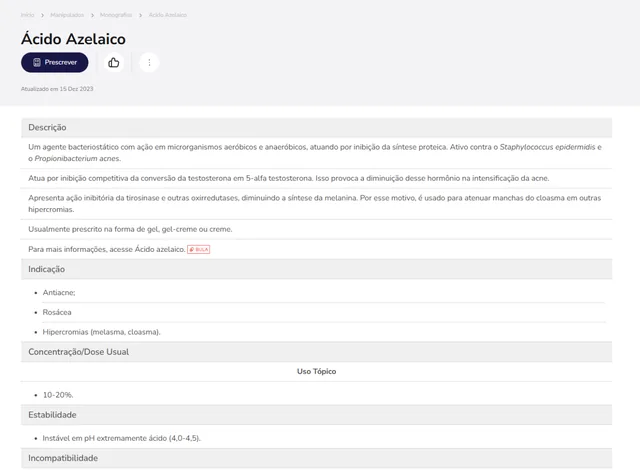Select the Estabilidade section header
The image size is (640, 471).
click(x=316, y=415)
